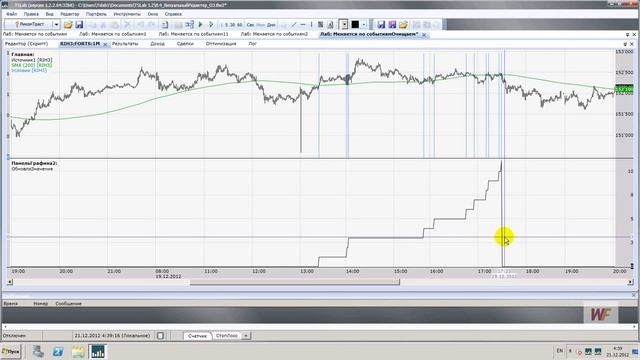This screenshot has height=360, width=640.
Task: Click the Пуск start button
Action: 11,351
